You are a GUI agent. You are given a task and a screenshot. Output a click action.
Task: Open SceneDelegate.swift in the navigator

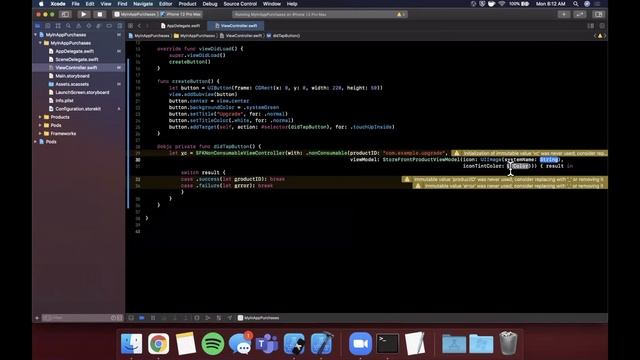coord(78,59)
